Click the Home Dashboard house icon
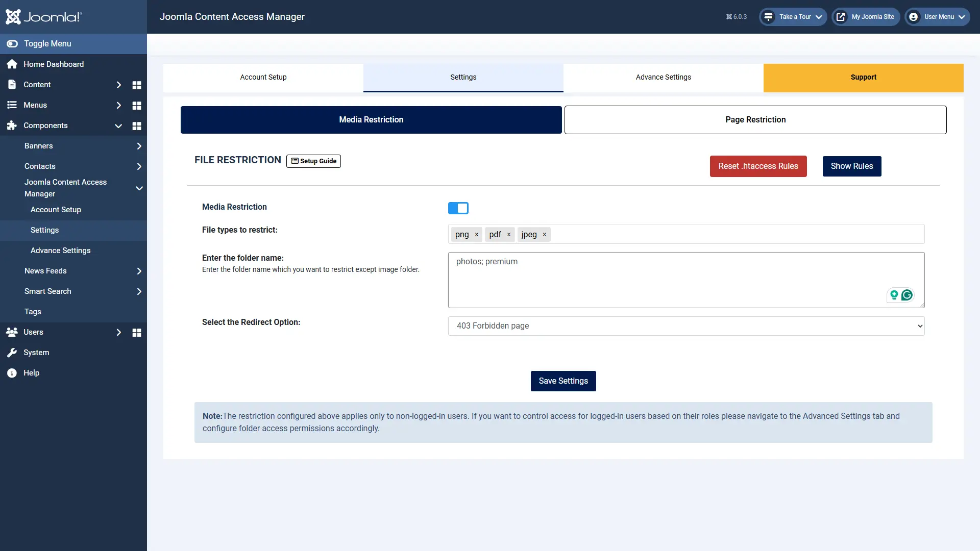 12,64
